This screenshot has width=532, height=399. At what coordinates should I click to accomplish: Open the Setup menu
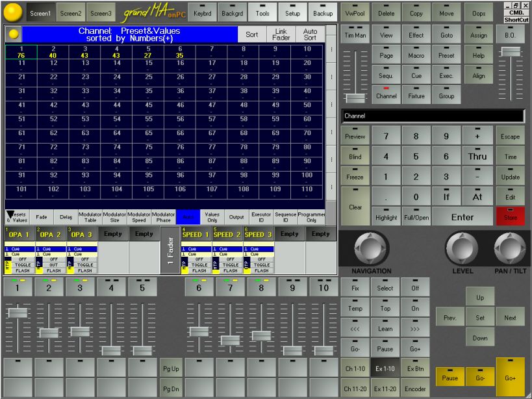click(292, 12)
